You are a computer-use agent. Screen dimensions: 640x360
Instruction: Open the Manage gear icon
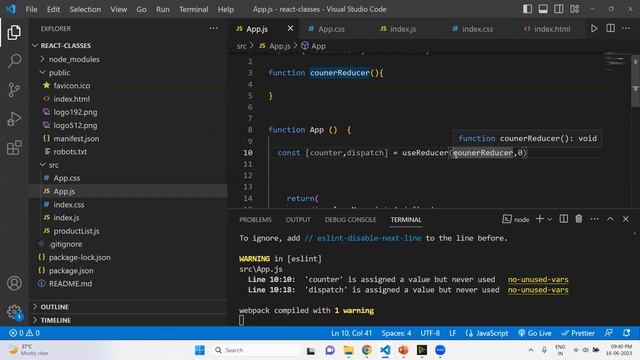(14, 312)
